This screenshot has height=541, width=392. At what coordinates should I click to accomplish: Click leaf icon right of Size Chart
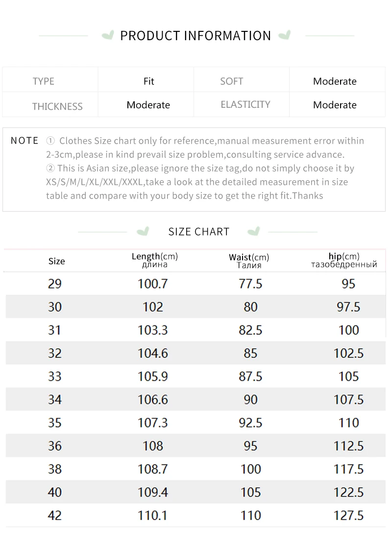253,231
